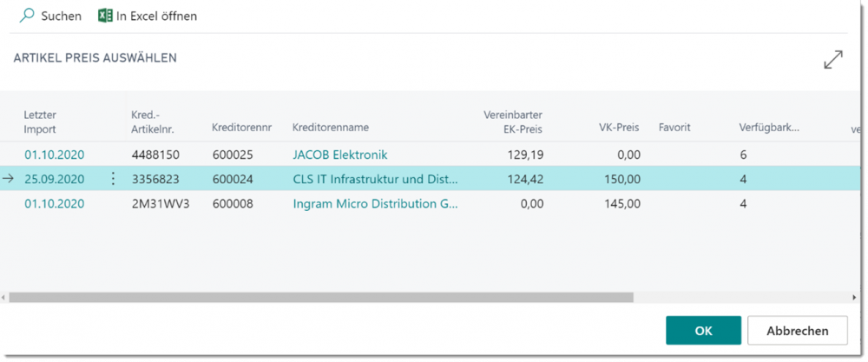This screenshot has height=362, width=868.
Task: Click the Excel icon in toolbar
Action: [105, 16]
